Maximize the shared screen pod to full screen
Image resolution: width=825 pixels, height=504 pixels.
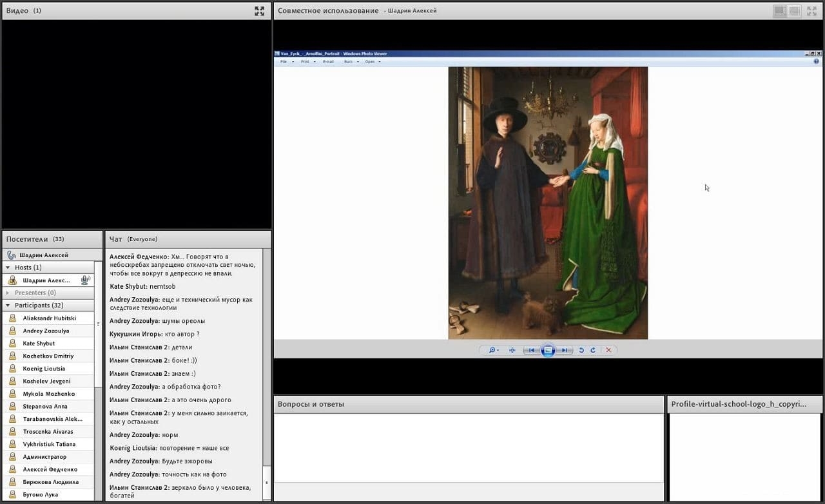pyautogui.click(x=811, y=11)
